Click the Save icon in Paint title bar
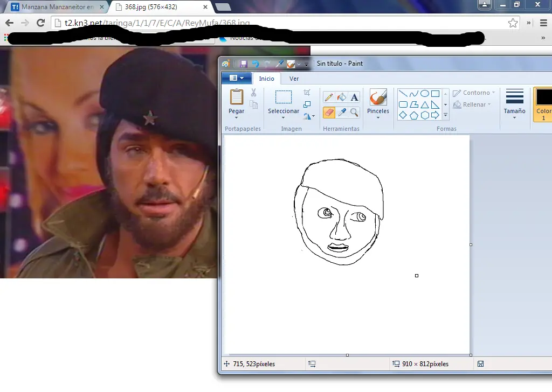The height and width of the screenshot is (392, 552). pyautogui.click(x=243, y=64)
